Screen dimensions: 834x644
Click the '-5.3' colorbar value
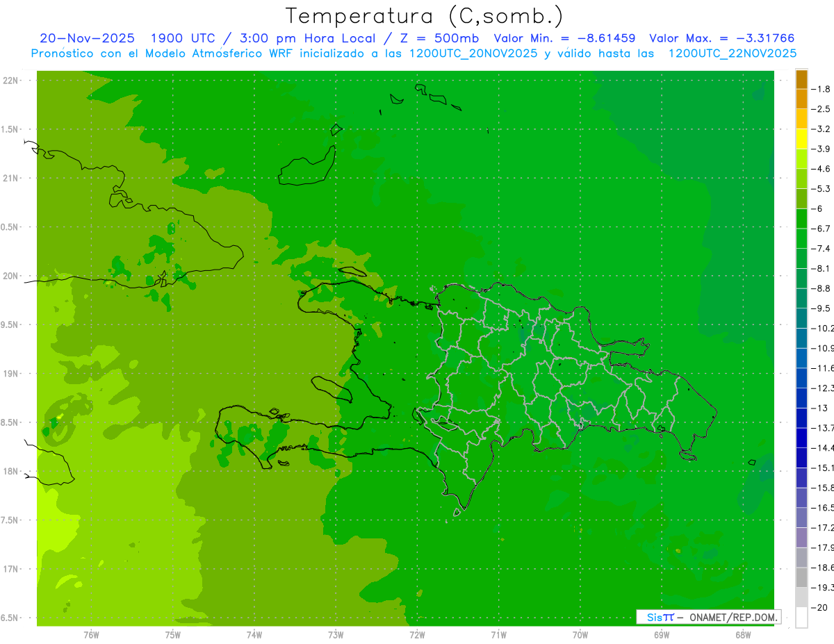pyautogui.click(x=821, y=188)
